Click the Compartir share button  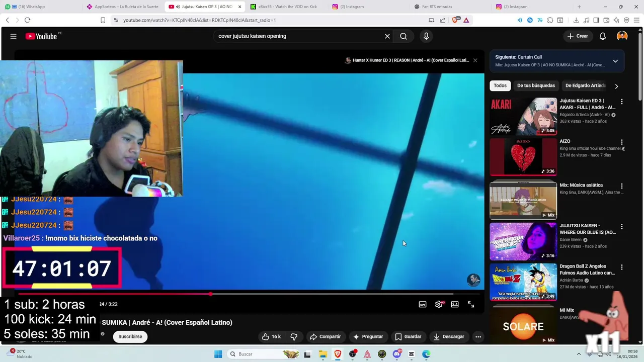pyautogui.click(x=326, y=337)
